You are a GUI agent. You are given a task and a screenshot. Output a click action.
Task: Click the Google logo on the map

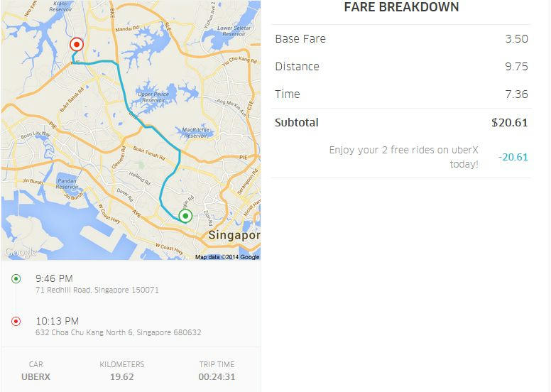coord(21,252)
